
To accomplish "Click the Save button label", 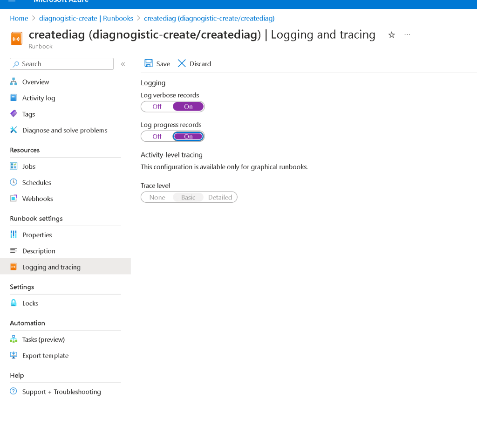I will 164,64.
